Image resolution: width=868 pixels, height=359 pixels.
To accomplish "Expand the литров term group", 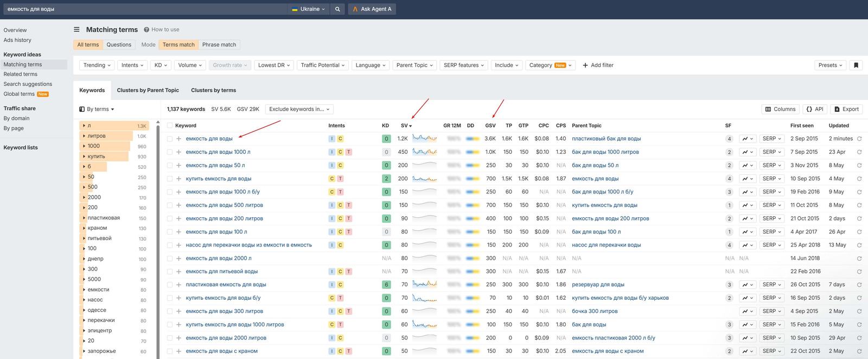I will (84, 136).
